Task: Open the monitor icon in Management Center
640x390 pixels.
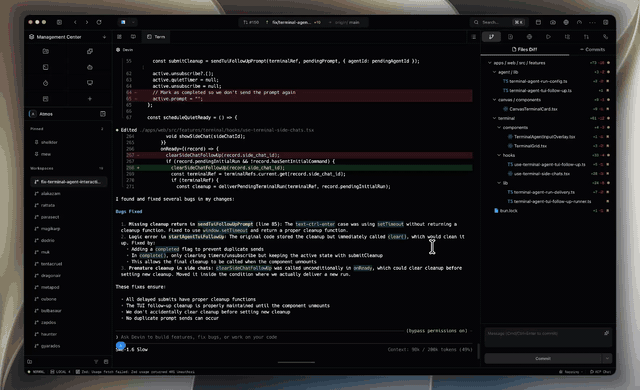Action: (90, 83)
